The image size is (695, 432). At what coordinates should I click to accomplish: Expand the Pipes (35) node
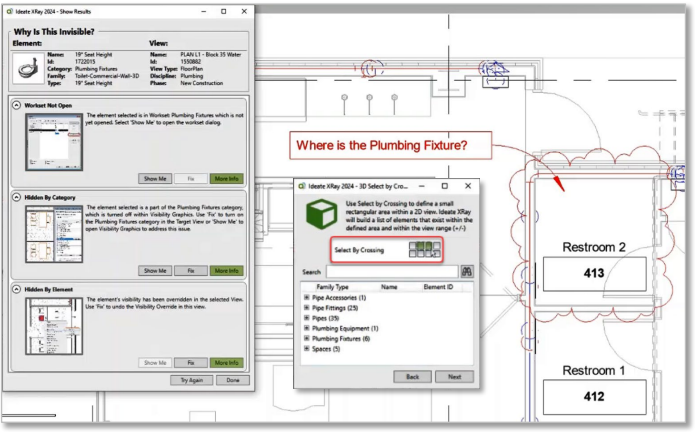click(x=306, y=318)
